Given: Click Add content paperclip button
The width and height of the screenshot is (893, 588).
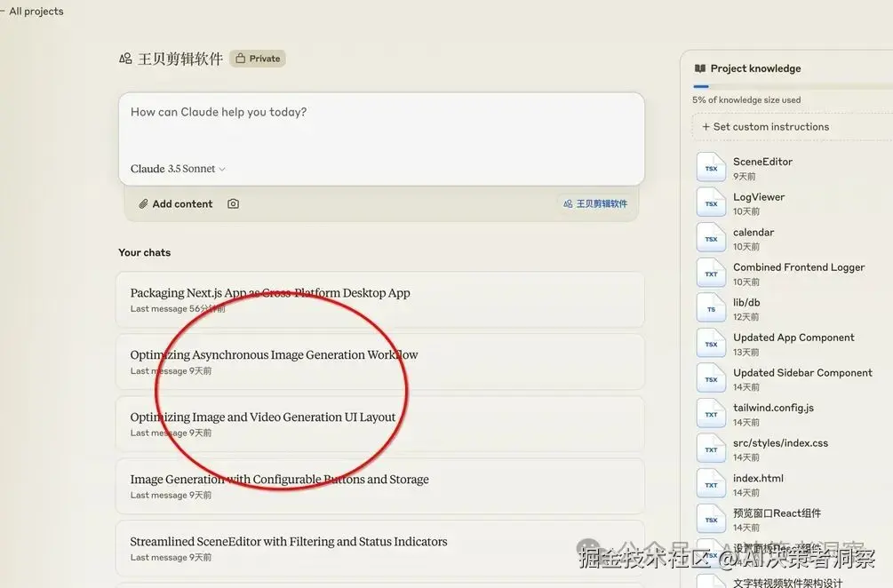Looking at the screenshot, I should (175, 203).
